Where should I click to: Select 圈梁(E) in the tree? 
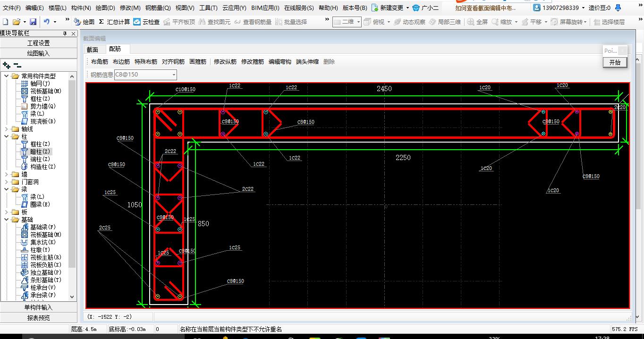coord(36,204)
